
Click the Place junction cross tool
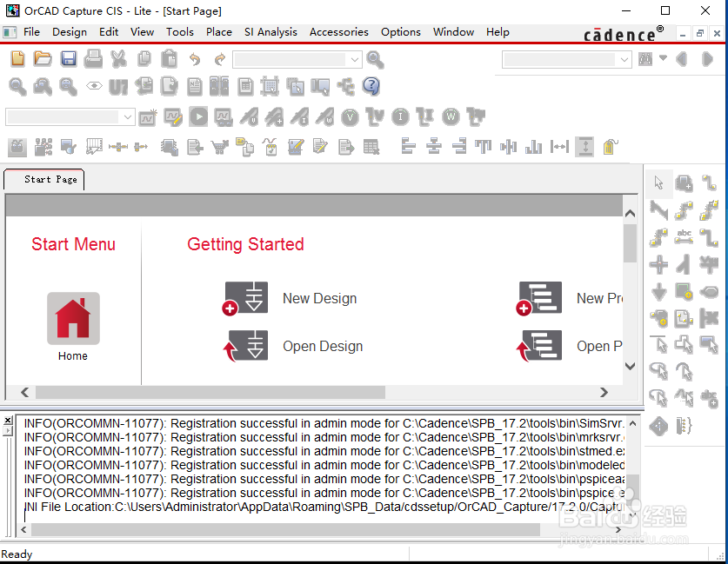658,264
